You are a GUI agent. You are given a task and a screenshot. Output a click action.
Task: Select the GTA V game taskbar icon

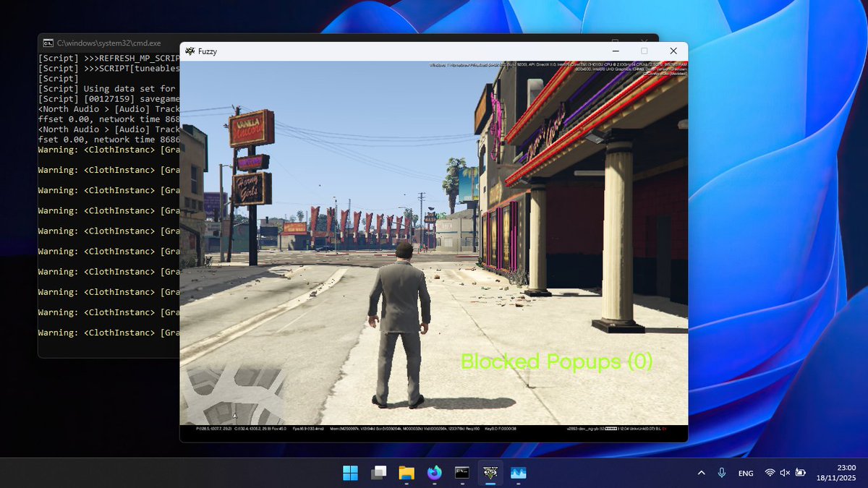coord(490,473)
